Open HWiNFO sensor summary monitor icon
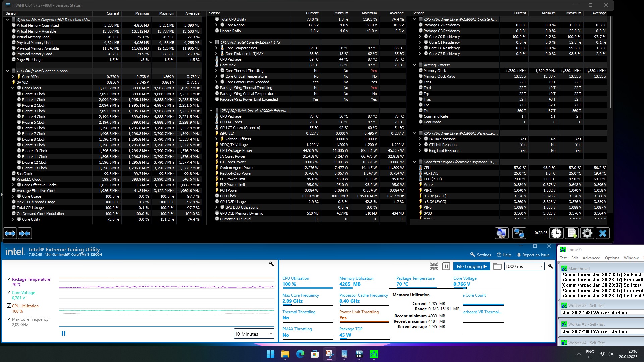This screenshot has width=644, height=362. click(x=502, y=233)
